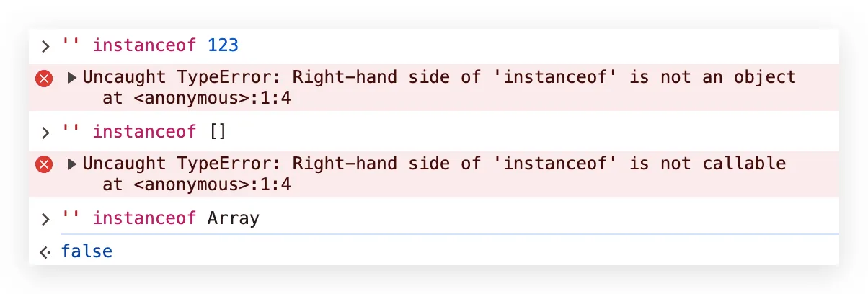Viewport: 868px width, 294px height.
Task: Click the number 123 in the first command
Action: point(223,46)
